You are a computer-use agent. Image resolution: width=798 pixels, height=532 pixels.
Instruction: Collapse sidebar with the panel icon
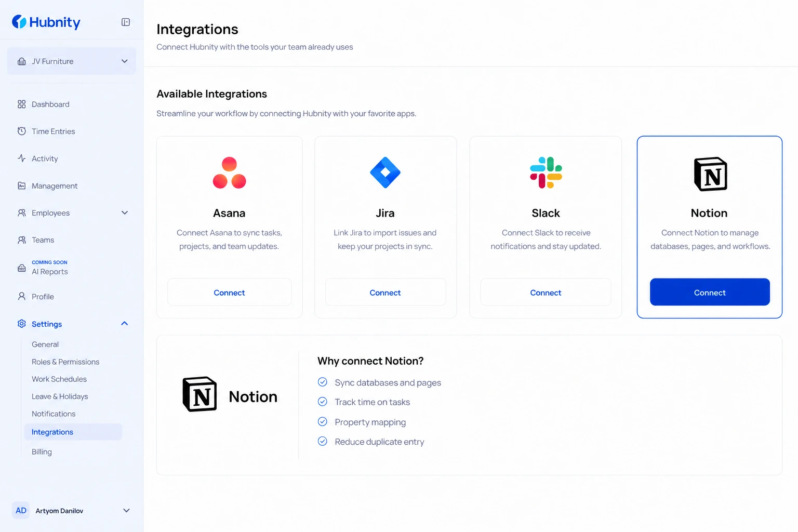[x=126, y=22]
